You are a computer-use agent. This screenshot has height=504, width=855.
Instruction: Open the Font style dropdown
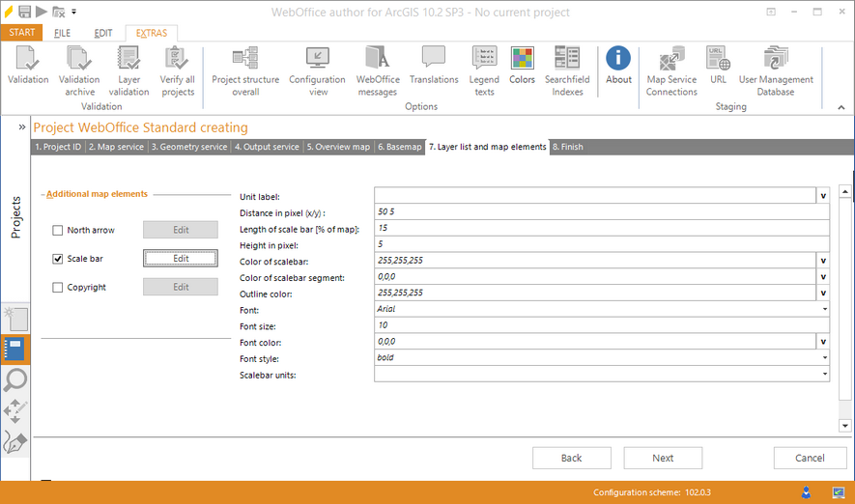click(x=824, y=358)
